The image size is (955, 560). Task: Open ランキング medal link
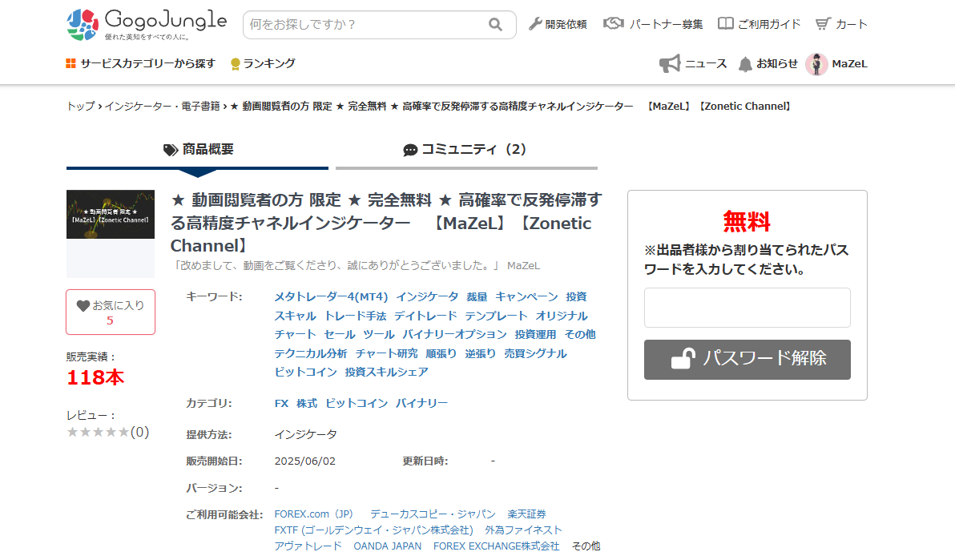coord(263,63)
